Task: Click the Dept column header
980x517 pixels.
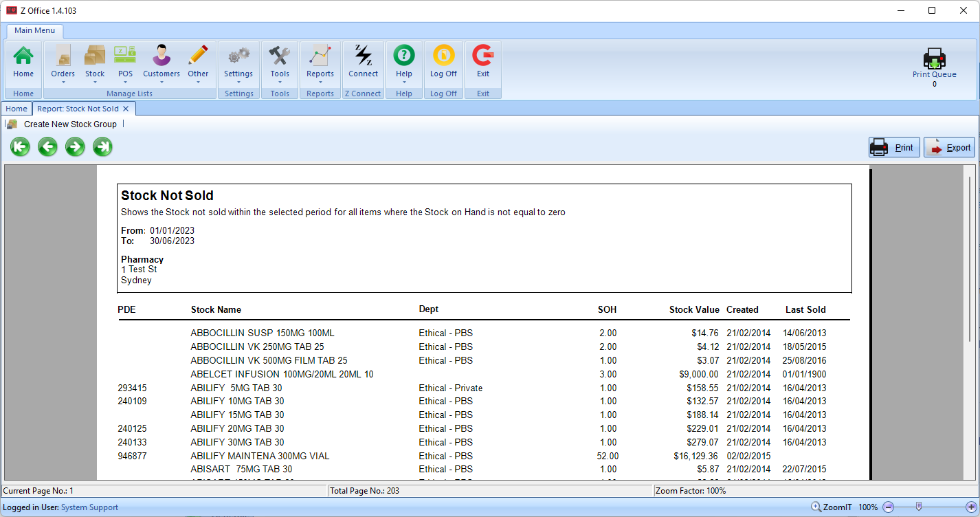Action: click(x=429, y=309)
